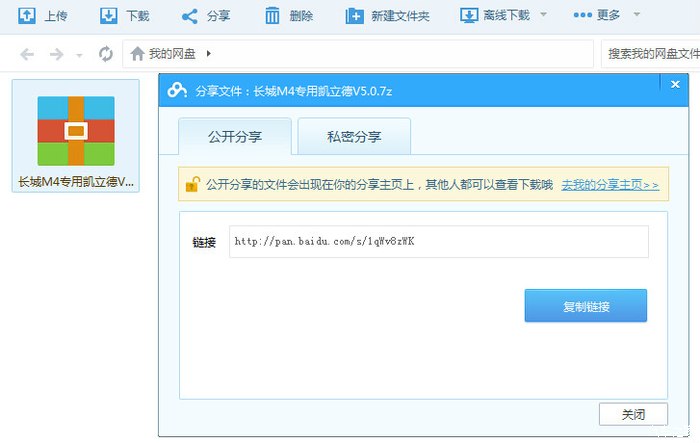Select the 长城M4专用凯立德 archive thumbnail
Viewport: 700px width, 443px height.
pyautogui.click(x=75, y=131)
